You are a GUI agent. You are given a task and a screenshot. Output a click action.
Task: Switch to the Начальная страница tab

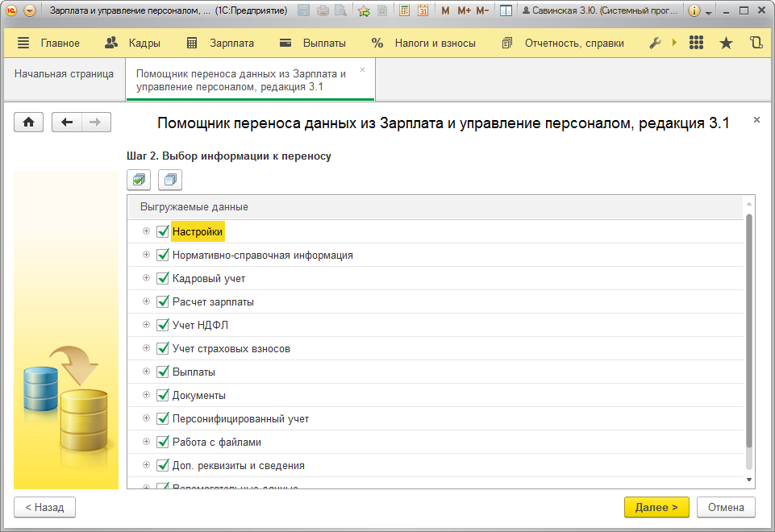[x=64, y=73]
